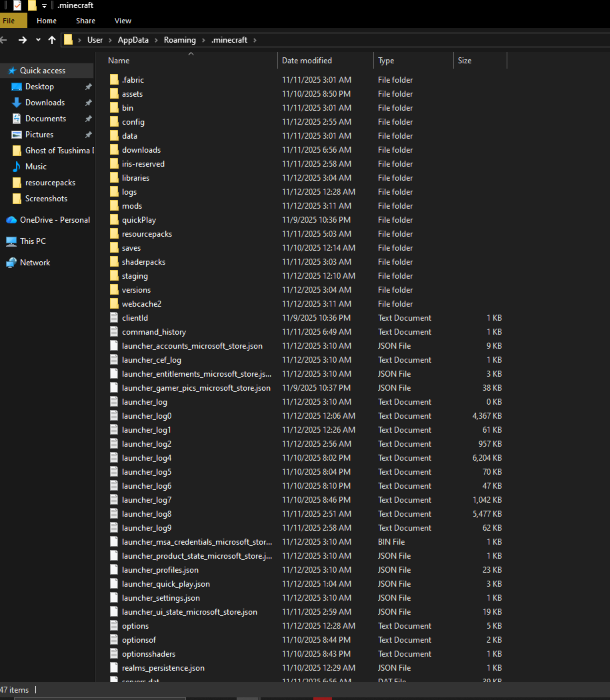610x700 pixels.
Task: Expand chevron after .minecraft breadcrumb
Action: (x=255, y=40)
